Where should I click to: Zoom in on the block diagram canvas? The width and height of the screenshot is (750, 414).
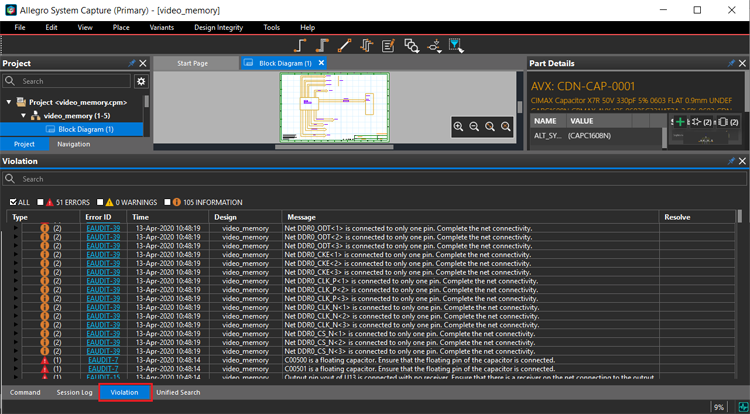point(458,127)
